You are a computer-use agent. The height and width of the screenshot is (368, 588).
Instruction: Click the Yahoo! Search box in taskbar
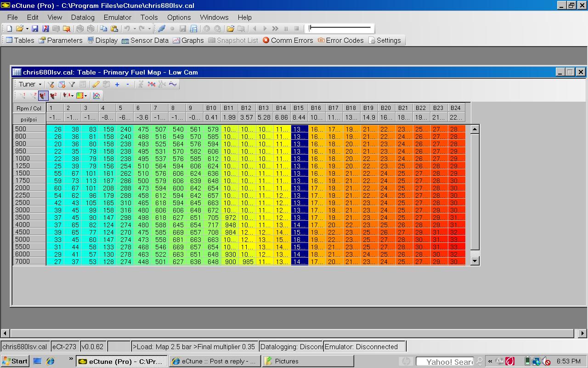click(x=445, y=362)
